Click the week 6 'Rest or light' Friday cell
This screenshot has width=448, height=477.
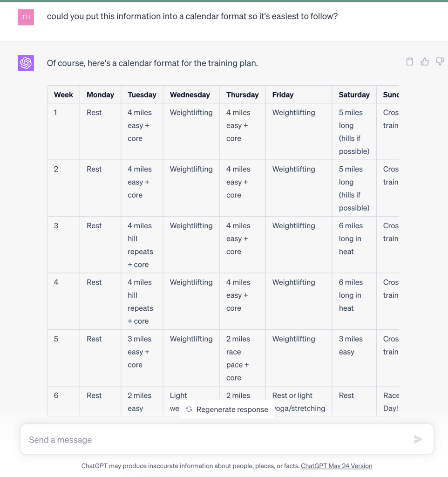coord(298,402)
